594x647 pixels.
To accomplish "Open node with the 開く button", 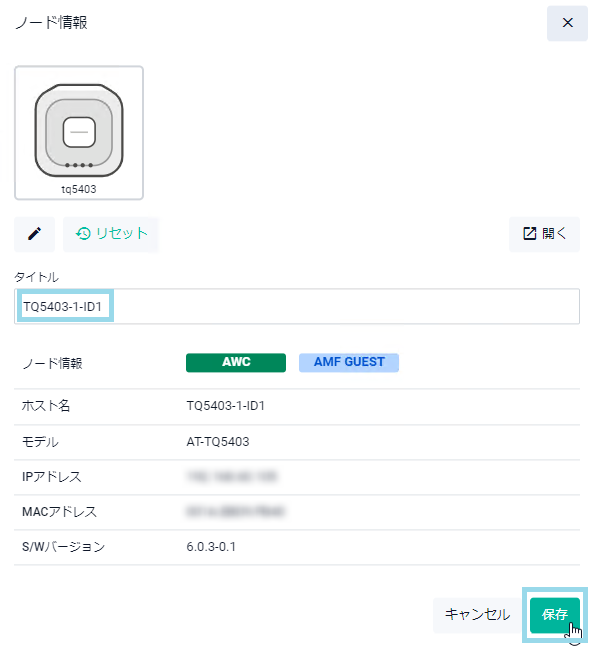I will [544, 234].
